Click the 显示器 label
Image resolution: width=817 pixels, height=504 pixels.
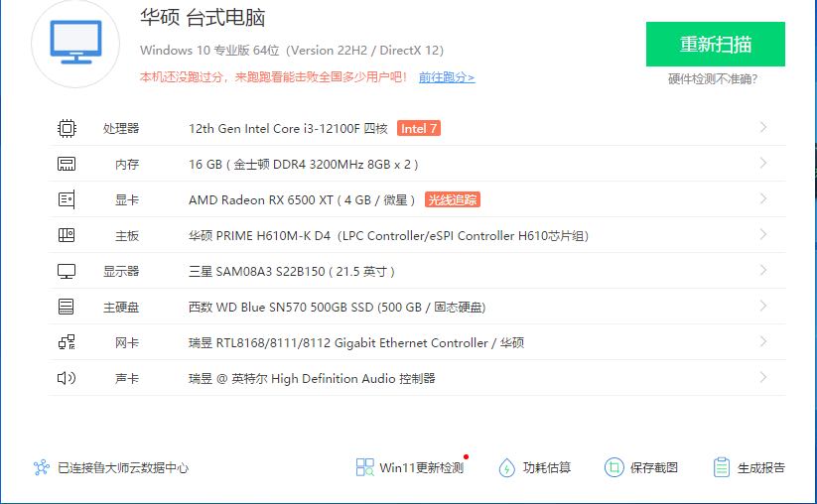coord(121,271)
